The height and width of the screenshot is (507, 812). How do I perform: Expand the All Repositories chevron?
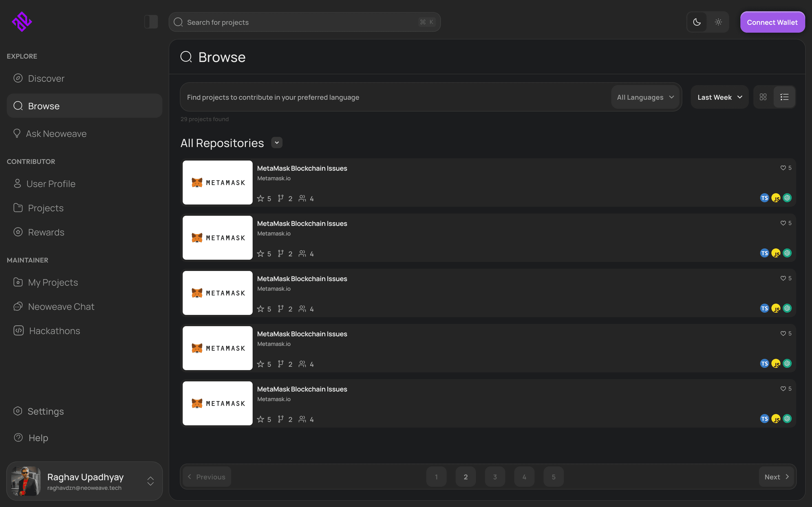click(x=277, y=143)
